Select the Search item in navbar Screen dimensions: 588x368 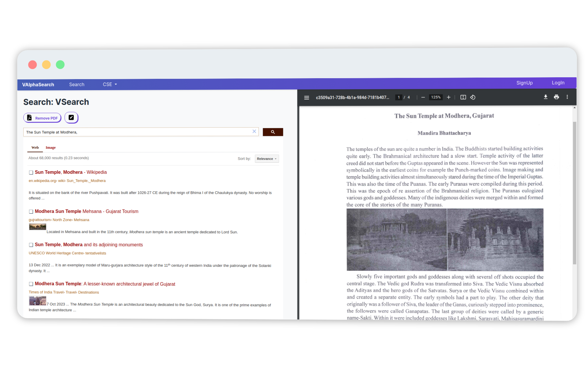[x=77, y=84]
